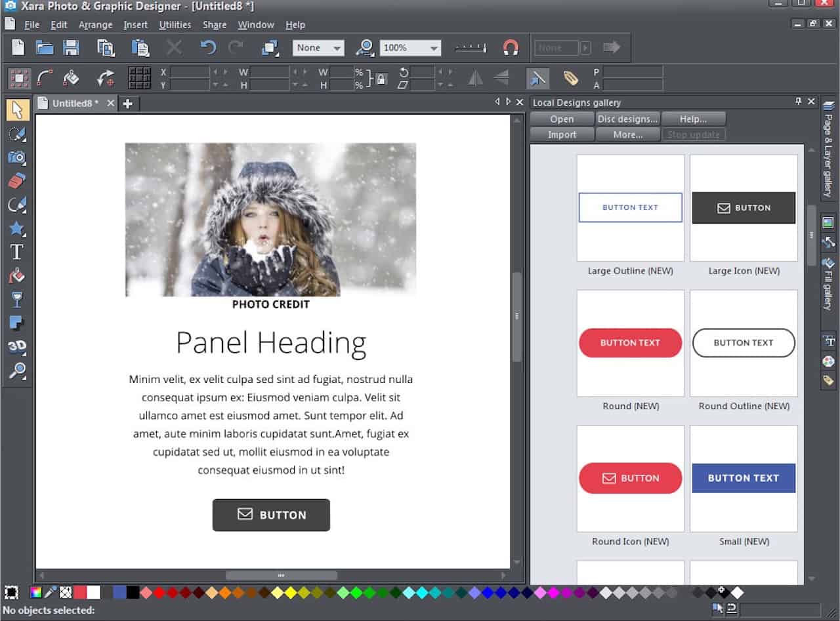This screenshot has width=840, height=621.
Task: Select the Selector arrow tool
Action: (17, 110)
